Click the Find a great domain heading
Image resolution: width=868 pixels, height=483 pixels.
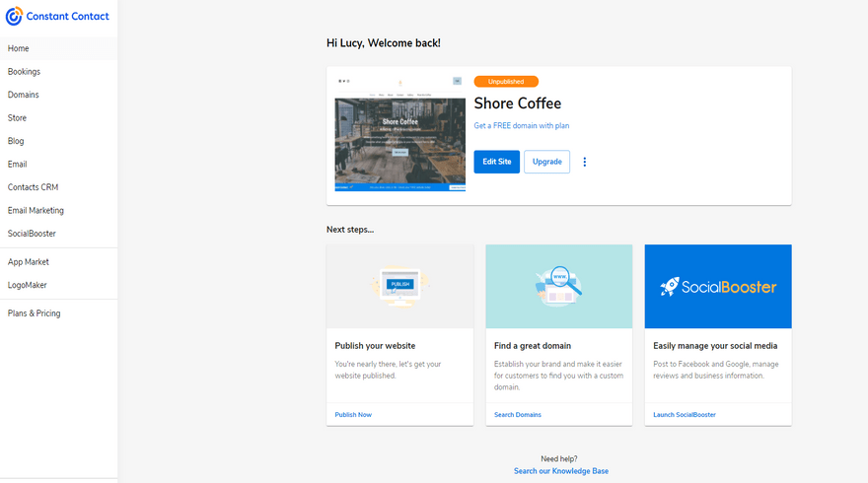533,346
